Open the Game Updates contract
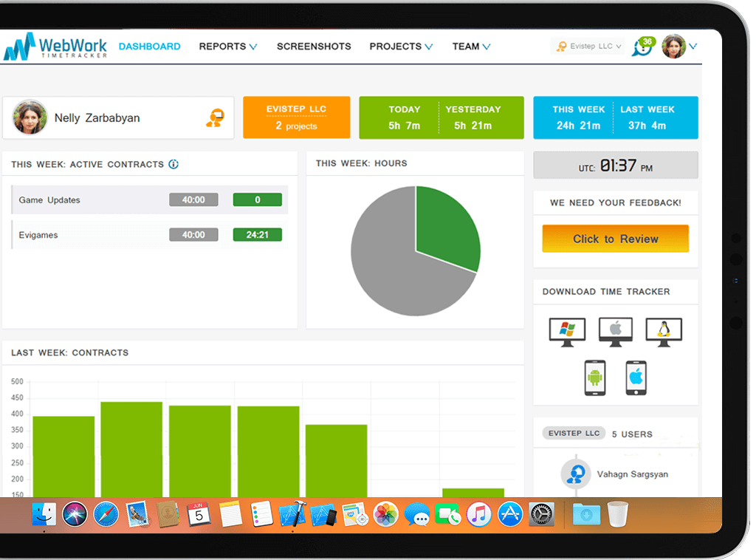This screenshot has height=560, width=756. [150, 199]
